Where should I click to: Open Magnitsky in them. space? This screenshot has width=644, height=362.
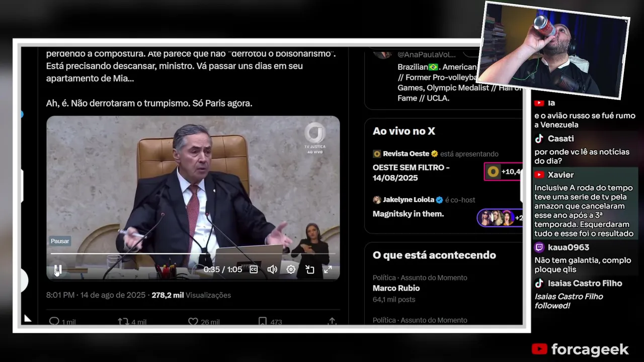pos(408,214)
